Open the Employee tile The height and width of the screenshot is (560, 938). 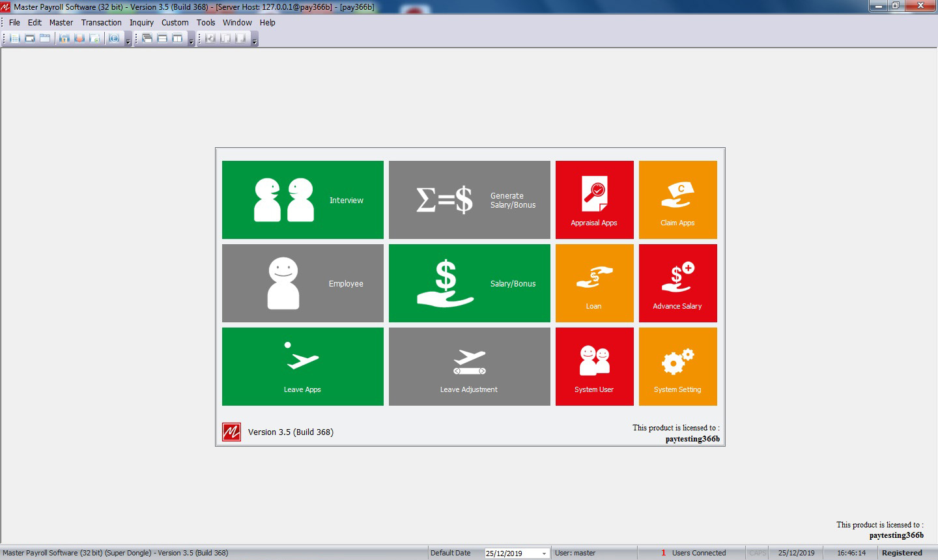click(x=303, y=283)
